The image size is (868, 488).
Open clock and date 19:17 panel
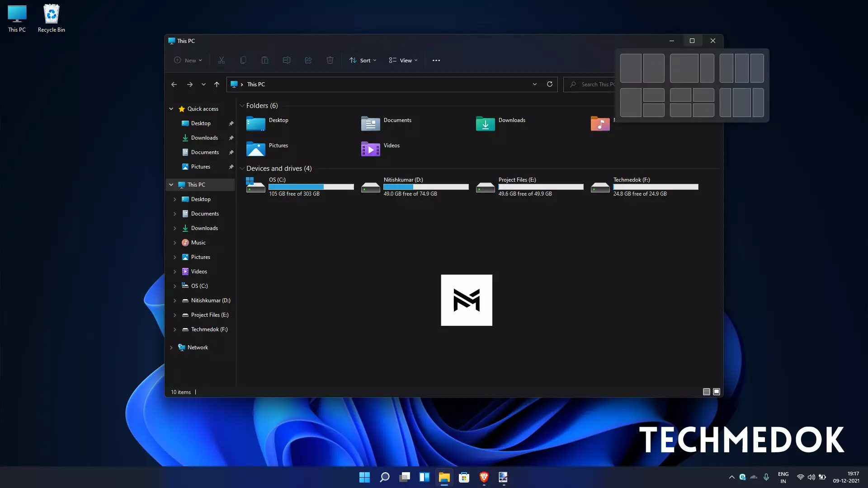(x=846, y=477)
